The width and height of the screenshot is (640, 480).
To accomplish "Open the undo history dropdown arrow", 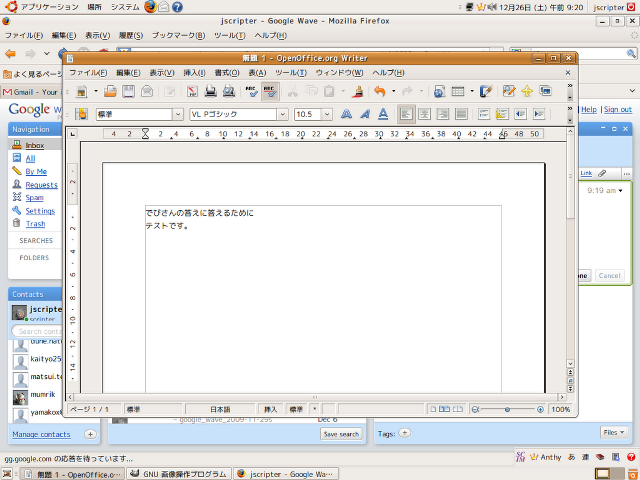I will [x=393, y=91].
